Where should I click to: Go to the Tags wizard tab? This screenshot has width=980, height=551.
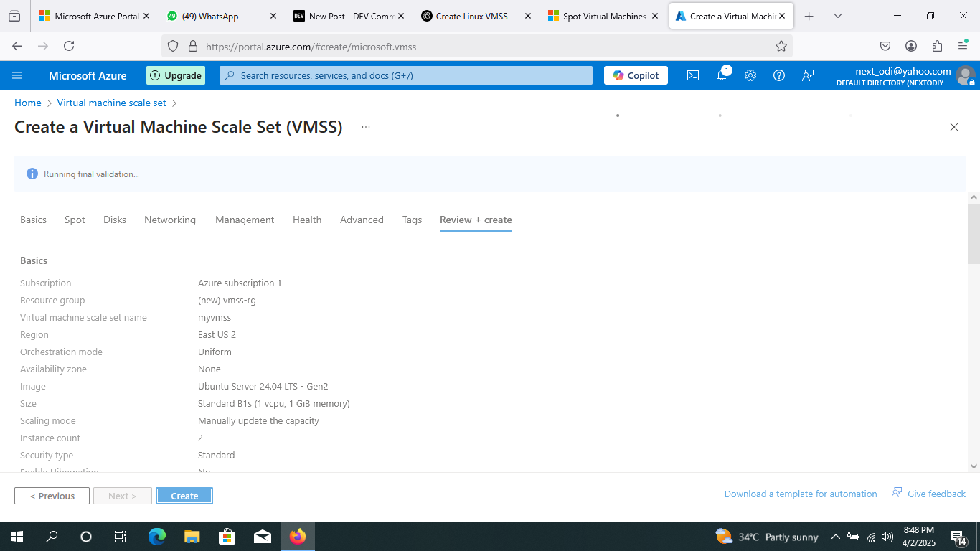(413, 220)
